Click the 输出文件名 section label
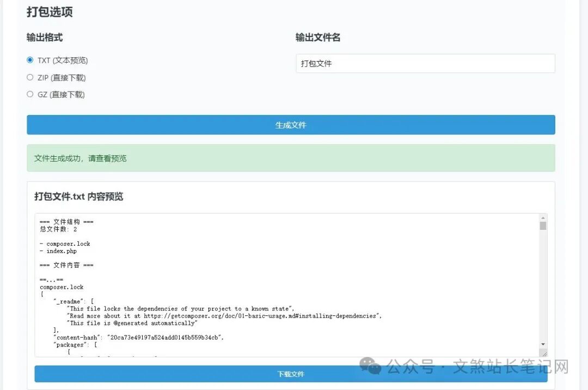The width and height of the screenshot is (588, 390). [x=318, y=37]
